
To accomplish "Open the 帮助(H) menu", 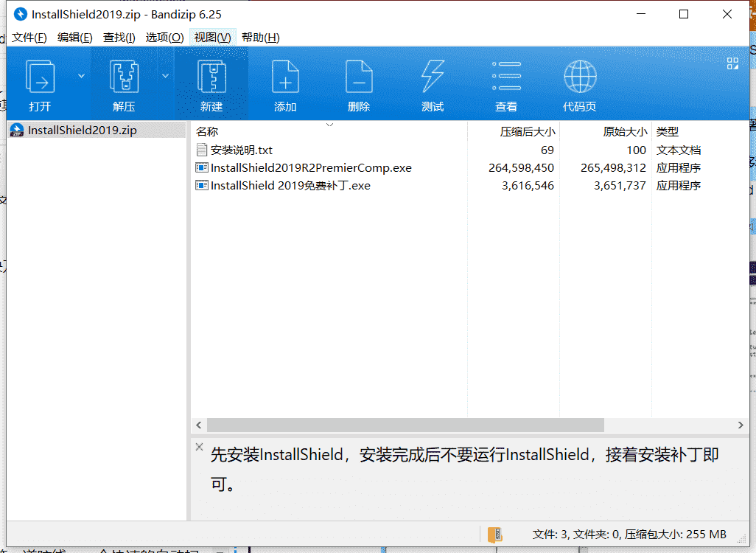I will [x=260, y=38].
